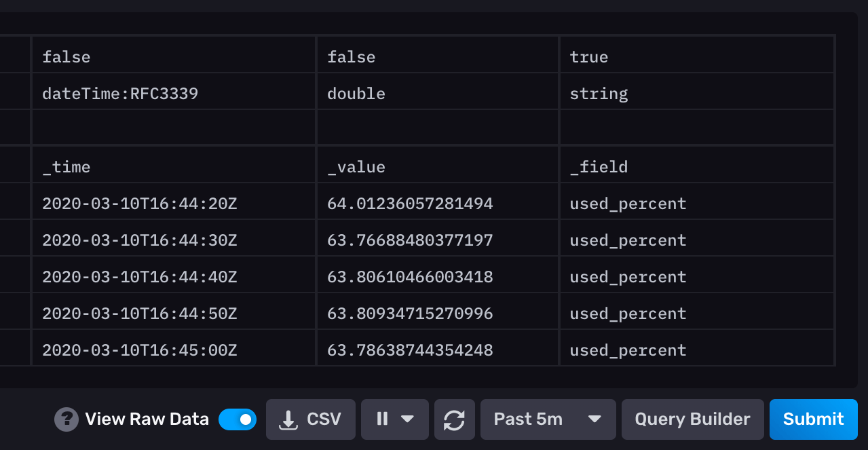868x450 pixels.
Task: Click the View Raw Data label
Action: 147,419
